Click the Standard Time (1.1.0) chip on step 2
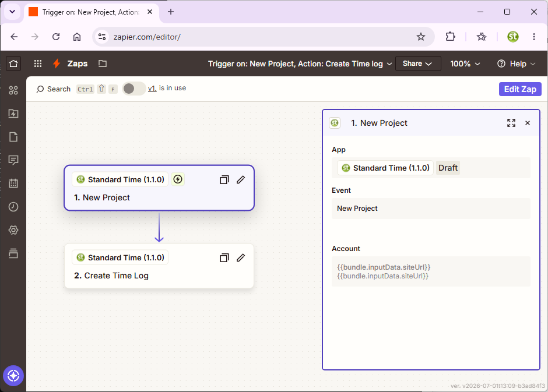The image size is (548, 392). [x=120, y=257]
